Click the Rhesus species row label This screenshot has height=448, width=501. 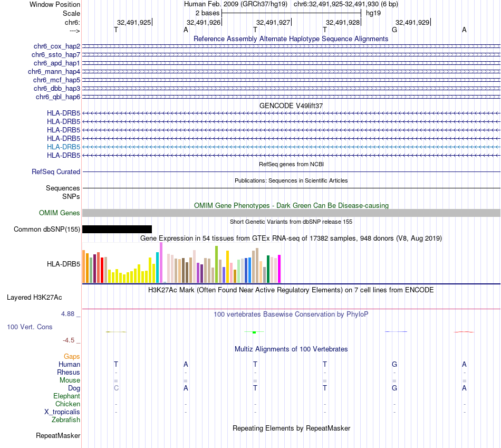tap(69, 372)
